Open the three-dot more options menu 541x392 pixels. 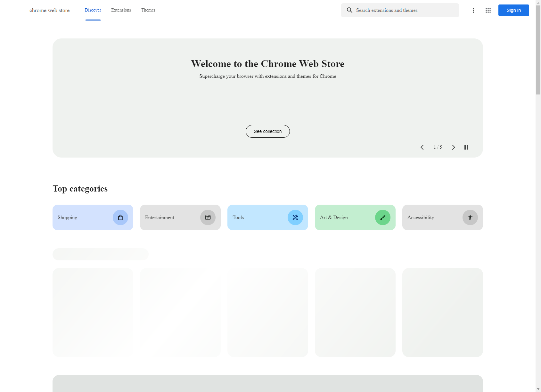473,10
